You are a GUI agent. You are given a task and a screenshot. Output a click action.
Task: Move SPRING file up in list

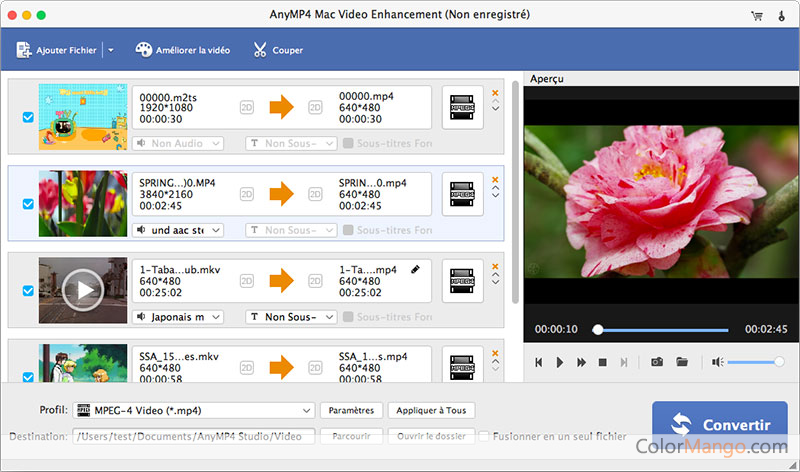tap(495, 188)
